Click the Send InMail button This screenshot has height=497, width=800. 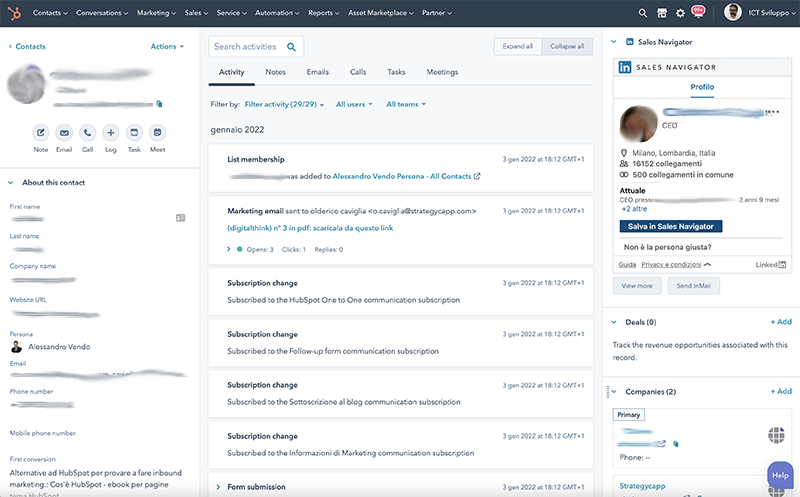693,286
